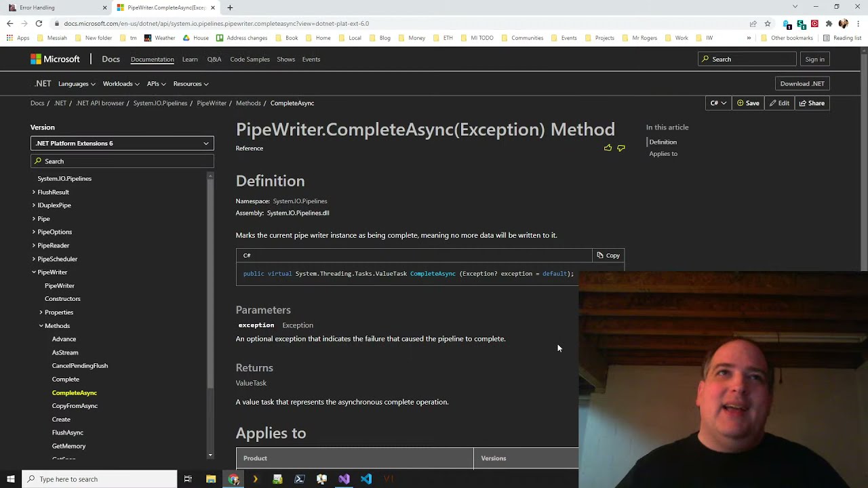Switch to the Error Handling browser tab

pyautogui.click(x=56, y=7)
